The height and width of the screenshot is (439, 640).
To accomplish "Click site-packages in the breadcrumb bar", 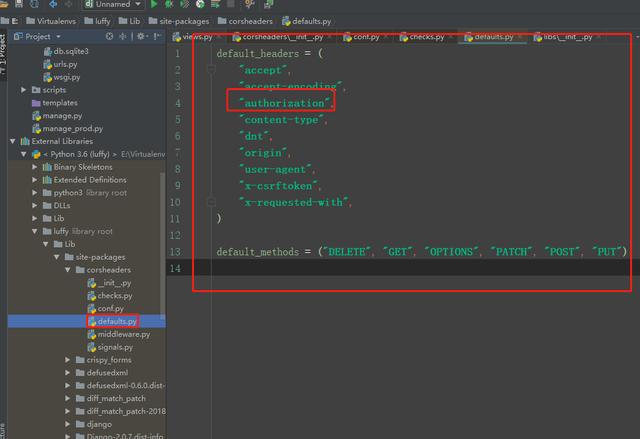I will 179,21.
